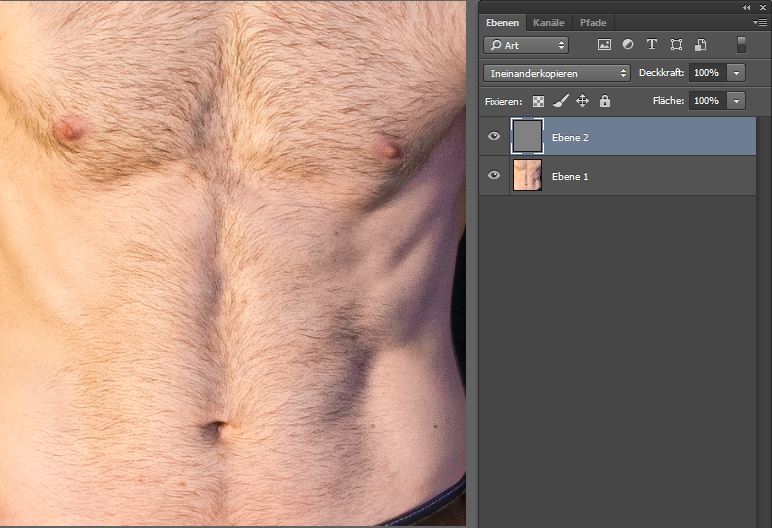Click the Deckkraft label
Image resolution: width=772 pixels, height=528 pixels.
point(661,72)
